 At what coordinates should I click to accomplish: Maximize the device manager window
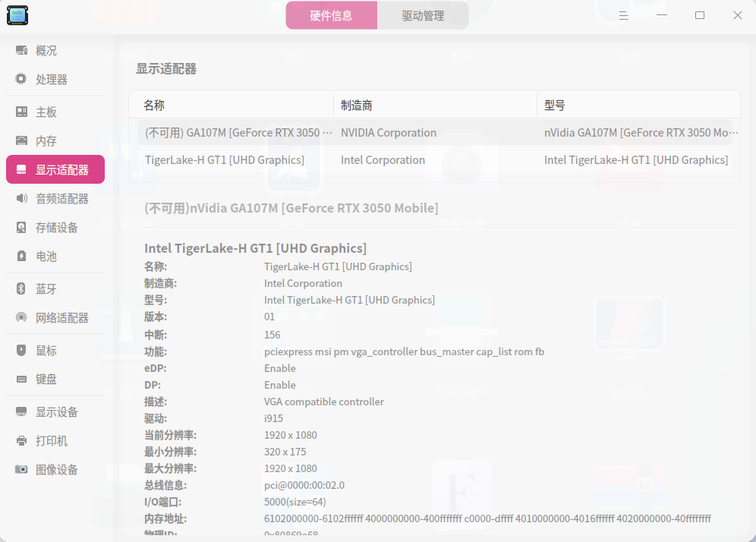700,15
